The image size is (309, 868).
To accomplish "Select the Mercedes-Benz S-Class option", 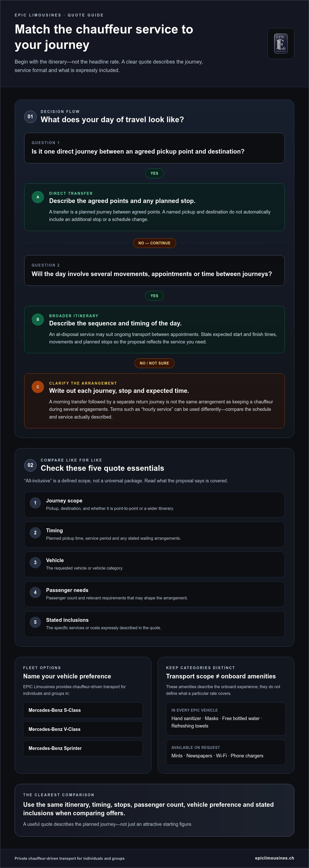I will [83, 710].
